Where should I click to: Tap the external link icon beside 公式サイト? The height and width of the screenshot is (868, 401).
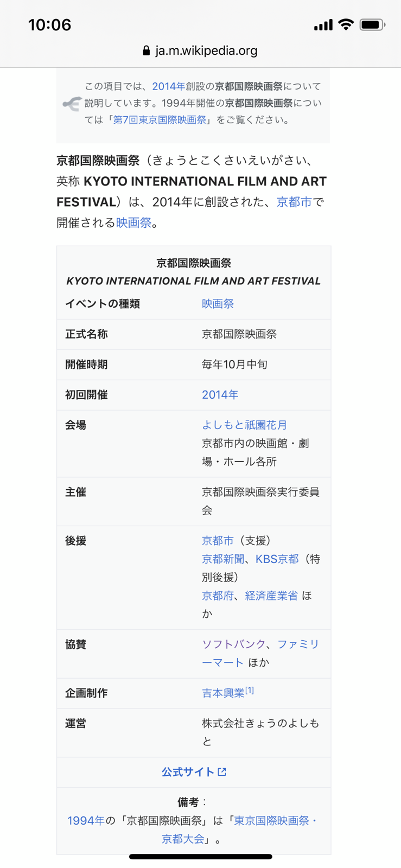tap(222, 771)
